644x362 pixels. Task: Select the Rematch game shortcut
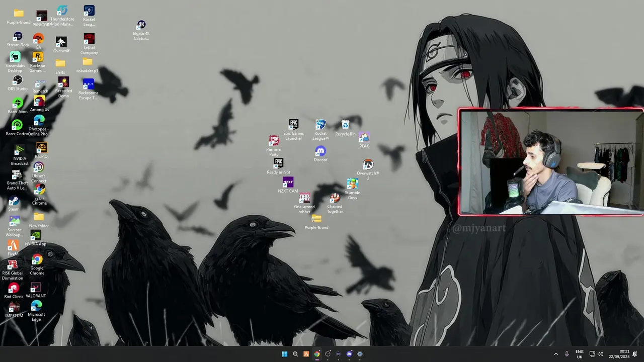coord(40,86)
